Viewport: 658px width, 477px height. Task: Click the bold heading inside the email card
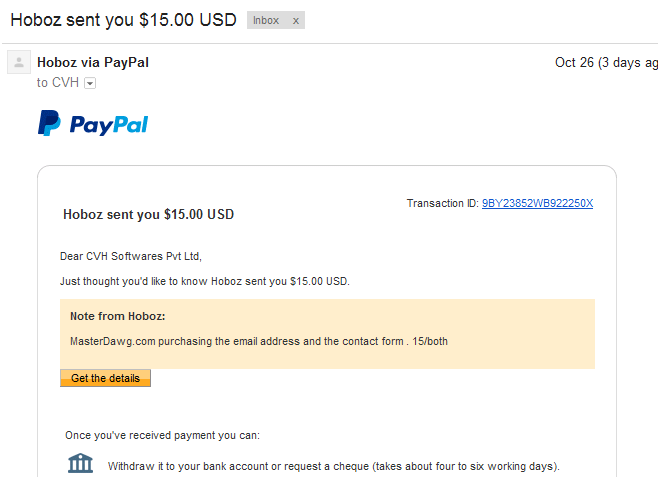coord(148,214)
